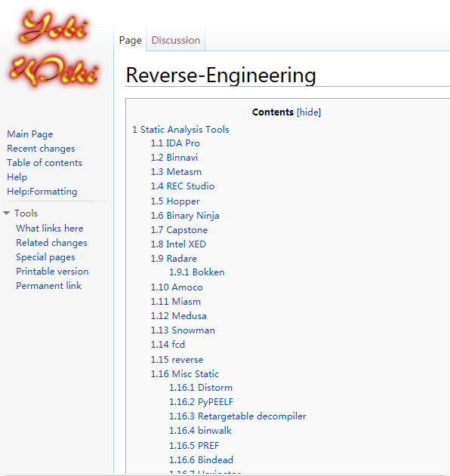Open What links here

[50, 229]
